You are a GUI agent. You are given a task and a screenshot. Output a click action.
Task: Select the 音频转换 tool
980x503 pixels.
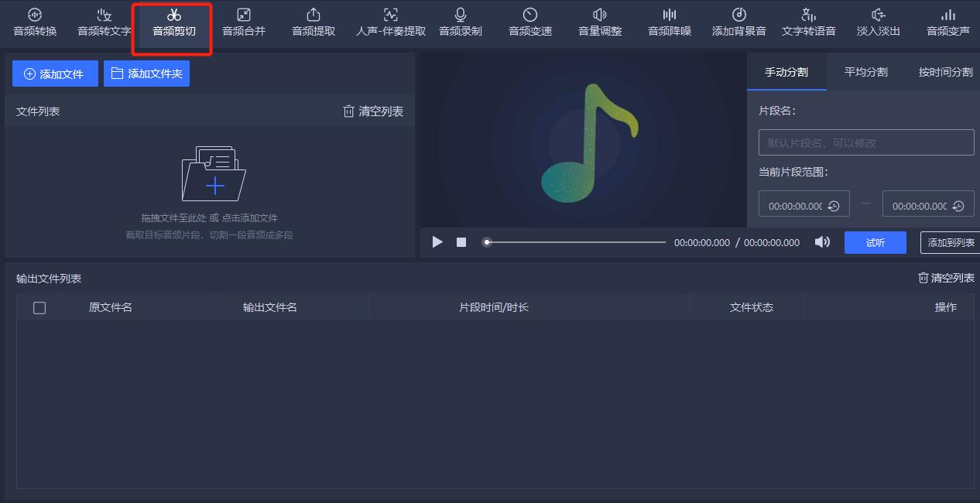(x=33, y=21)
